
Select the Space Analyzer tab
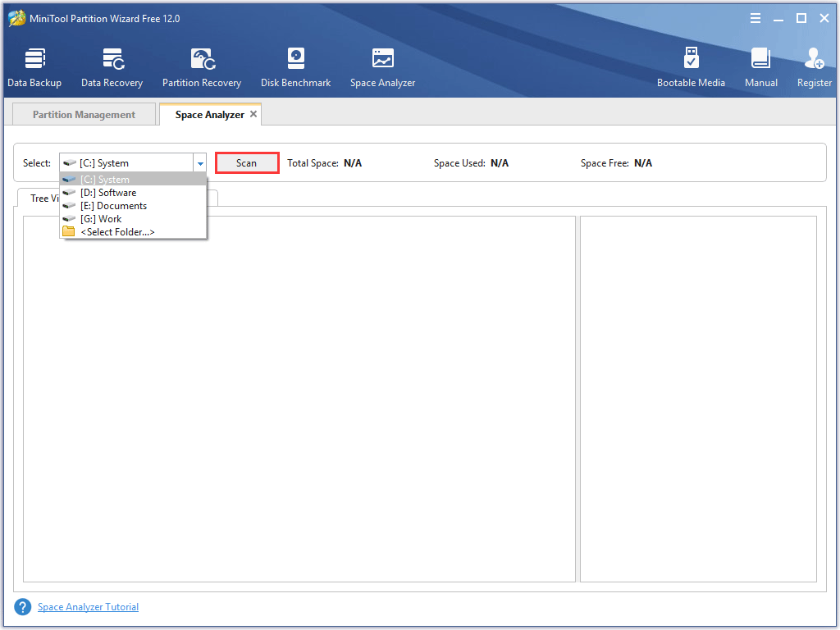click(209, 115)
